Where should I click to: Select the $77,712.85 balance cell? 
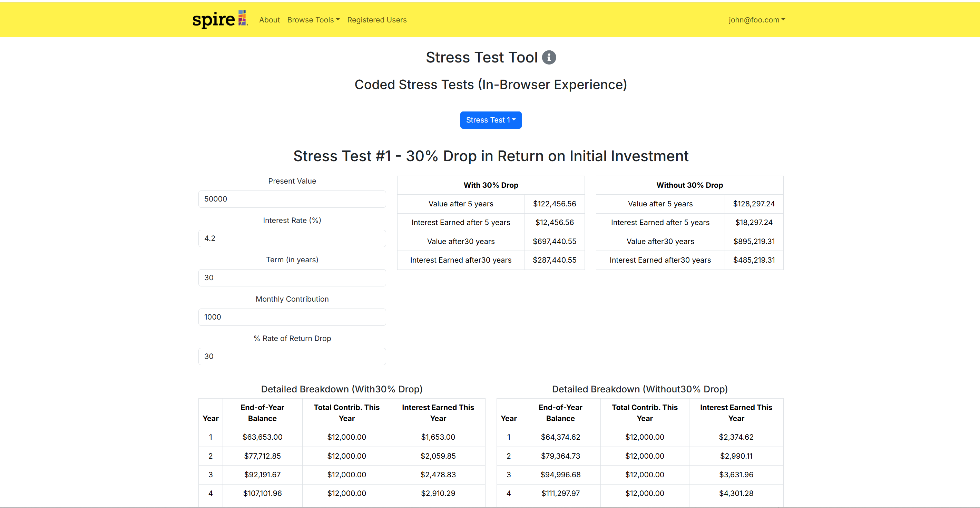click(263, 456)
